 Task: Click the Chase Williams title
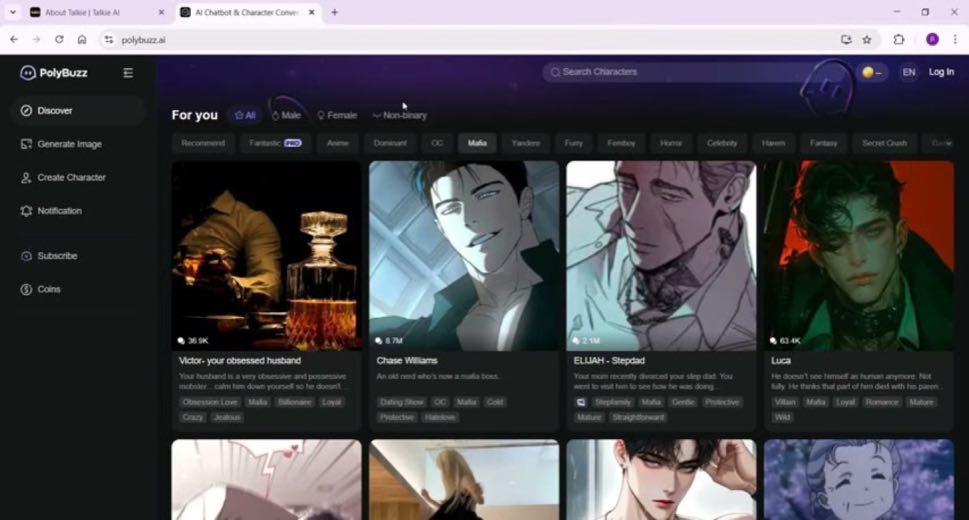point(407,360)
